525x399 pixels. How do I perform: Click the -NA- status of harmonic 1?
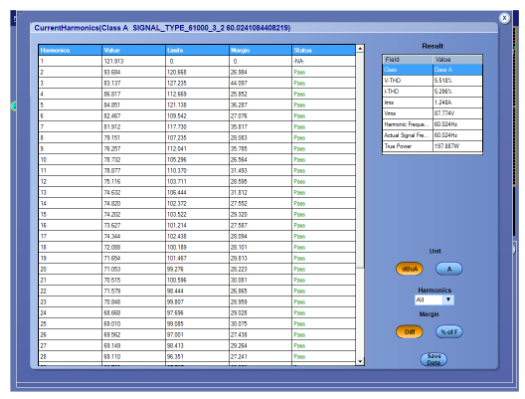[299, 61]
